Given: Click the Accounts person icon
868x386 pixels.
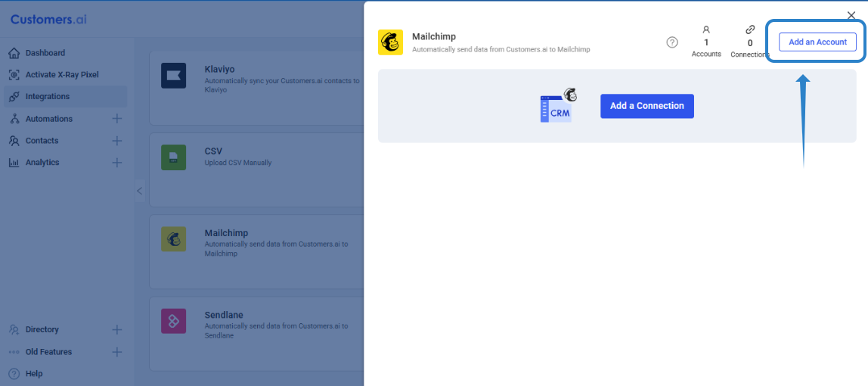Looking at the screenshot, I should 706,30.
